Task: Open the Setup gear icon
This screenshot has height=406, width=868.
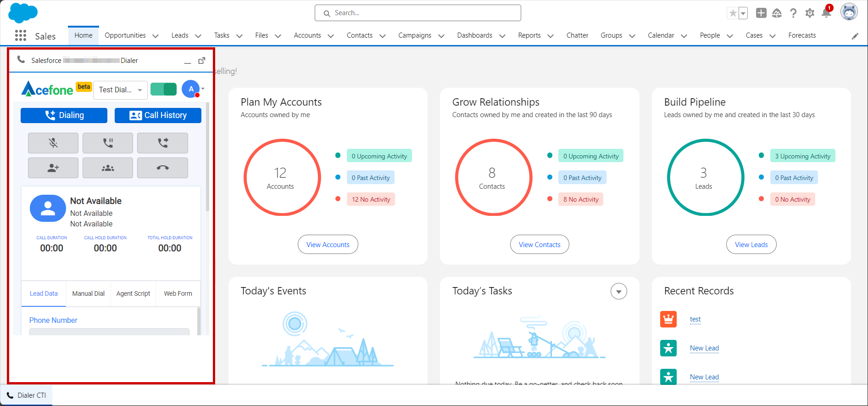Action: pyautogui.click(x=810, y=13)
